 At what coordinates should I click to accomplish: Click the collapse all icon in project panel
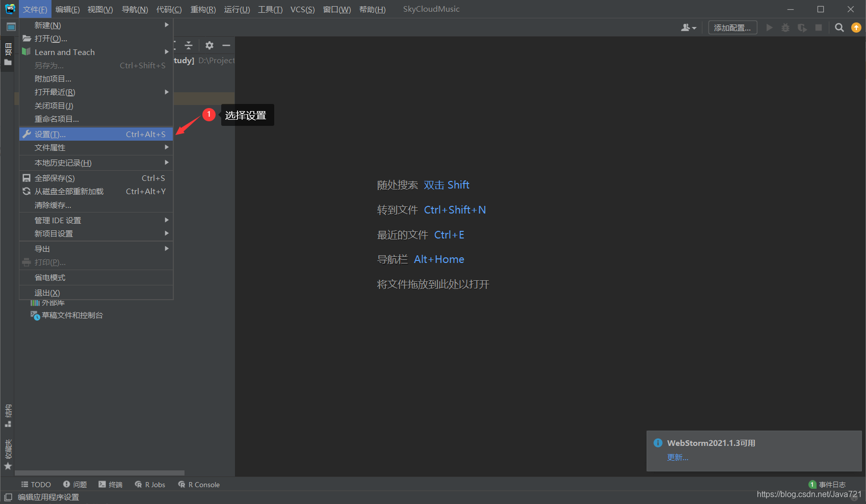tap(189, 45)
